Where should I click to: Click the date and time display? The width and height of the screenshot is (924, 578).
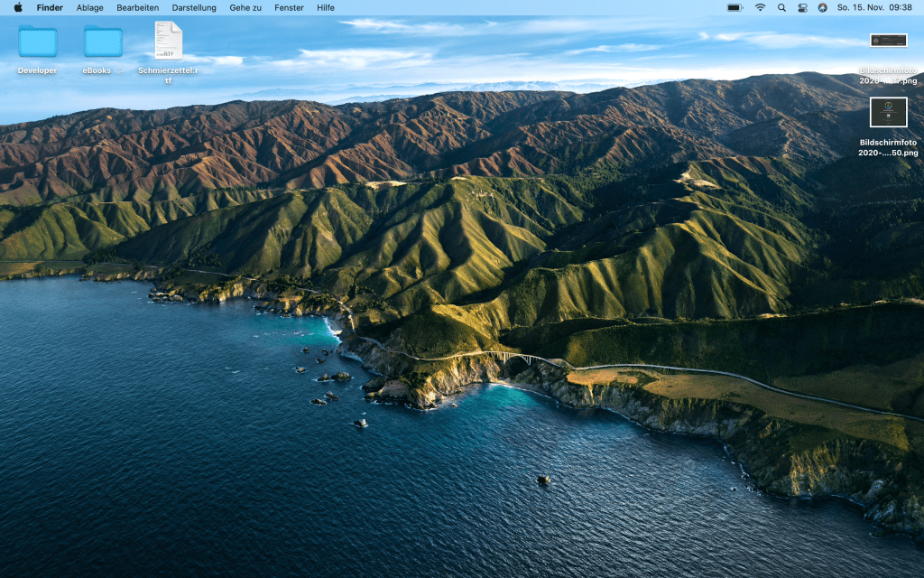(x=874, y=7)
